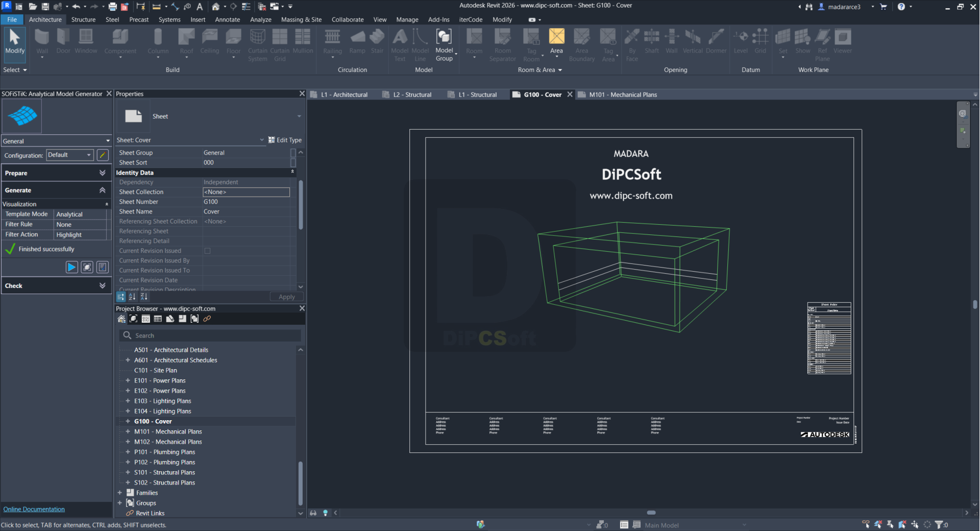This screenshot has height=531, width=980.
Task: Open the work plane Viewer
Action: click(843, 41)
